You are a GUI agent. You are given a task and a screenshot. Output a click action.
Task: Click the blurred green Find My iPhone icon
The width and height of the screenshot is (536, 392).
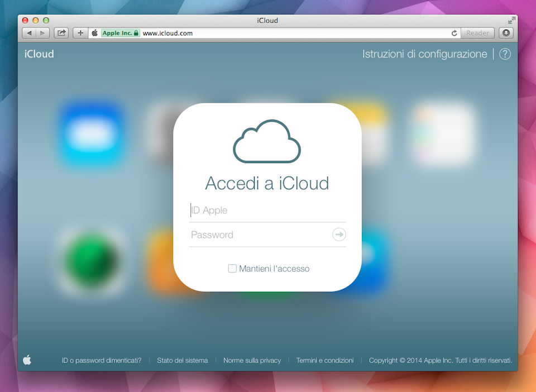pyautogui.click(x=92, y=261)
